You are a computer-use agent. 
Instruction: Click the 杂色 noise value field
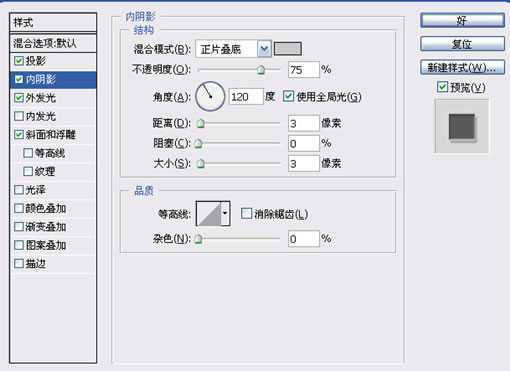[304, 239]
